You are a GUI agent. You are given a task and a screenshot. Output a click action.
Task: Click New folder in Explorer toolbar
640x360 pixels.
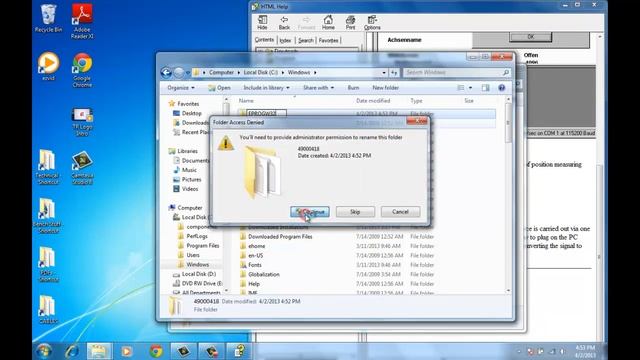385,88
